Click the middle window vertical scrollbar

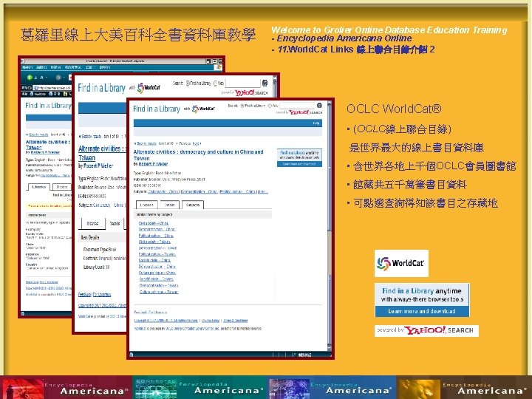coord(275,87)
